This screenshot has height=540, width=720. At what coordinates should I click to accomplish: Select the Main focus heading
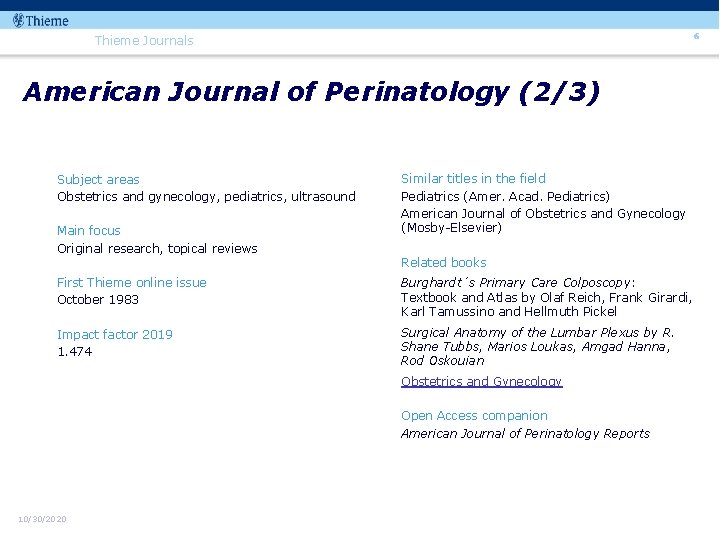point(89,231)
